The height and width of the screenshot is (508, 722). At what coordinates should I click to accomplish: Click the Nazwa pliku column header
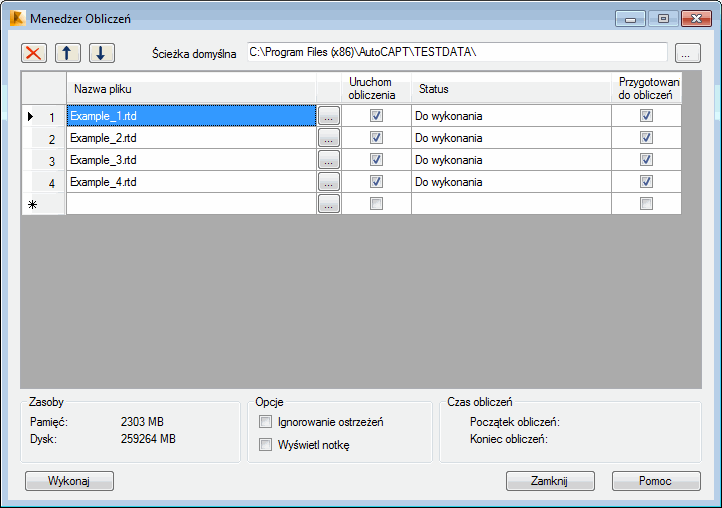[192, 88]
